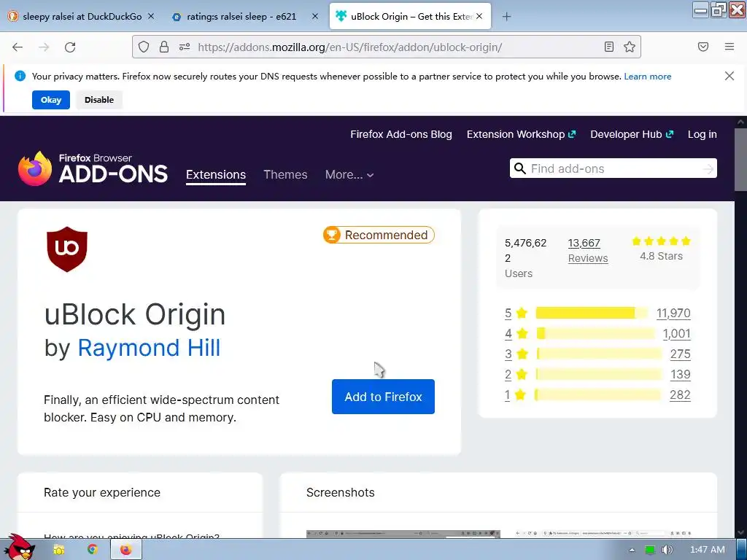Switch to sleepy ralsei at DuckDuckGo tab
The image size is (747, 560).
point(82,16)
